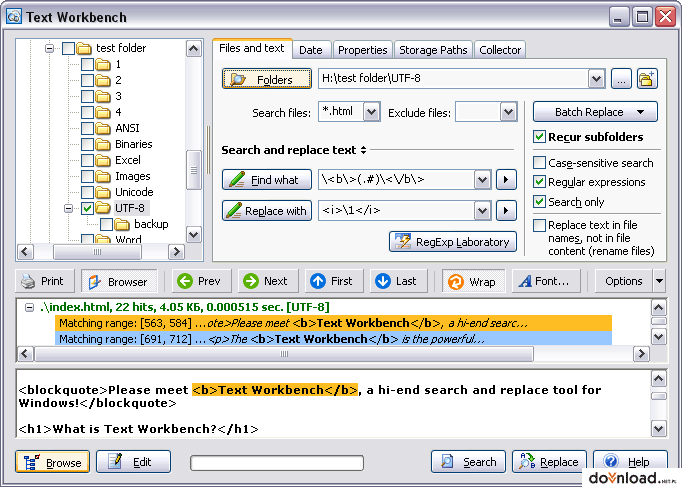This screenshot has width=682, height=487.
Task: Collapse the UTF-8 folder node
Action: [x=68, y=208]
